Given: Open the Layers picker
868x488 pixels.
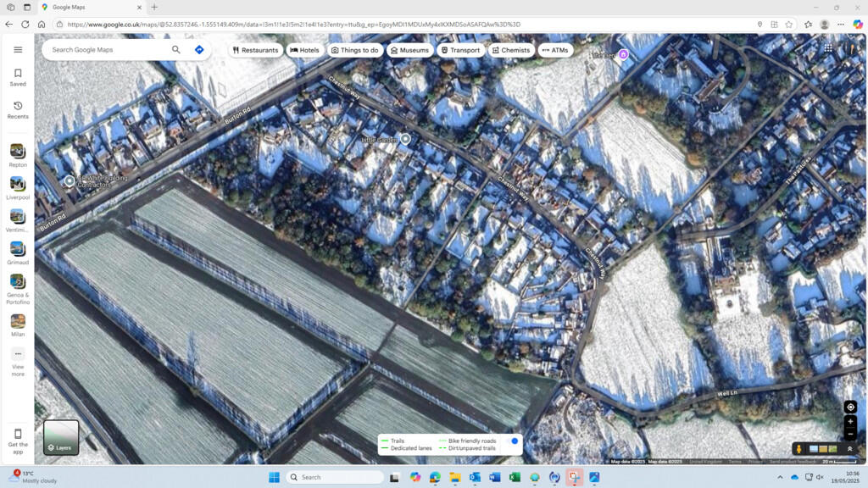Looking at the screenshot, I should click(x=60, y=437).
